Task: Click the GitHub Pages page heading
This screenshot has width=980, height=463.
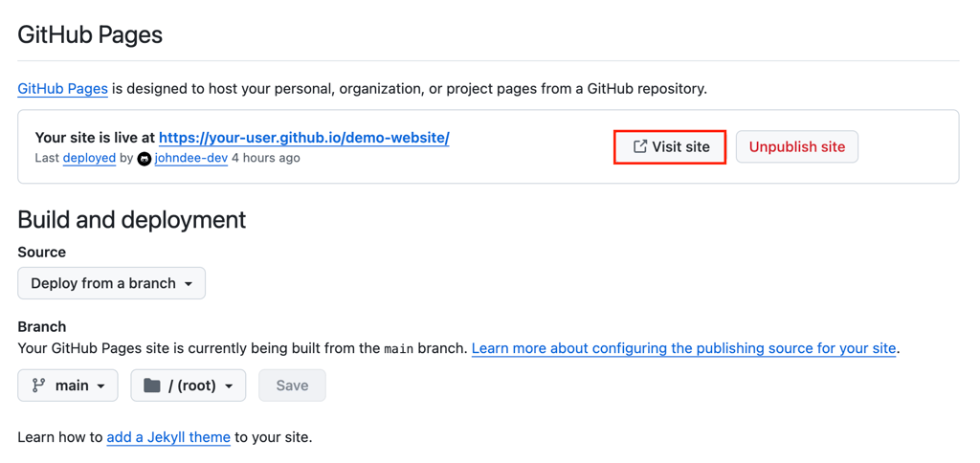Action: [90, 35]
